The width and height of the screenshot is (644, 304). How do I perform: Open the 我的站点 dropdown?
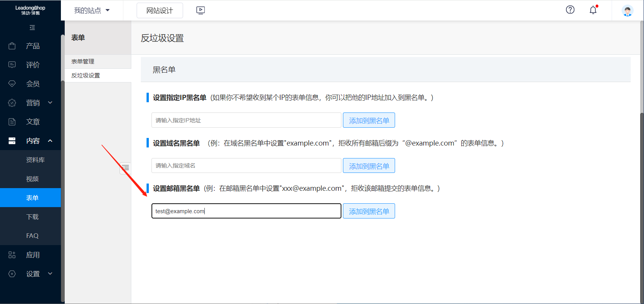pos(92,11)
